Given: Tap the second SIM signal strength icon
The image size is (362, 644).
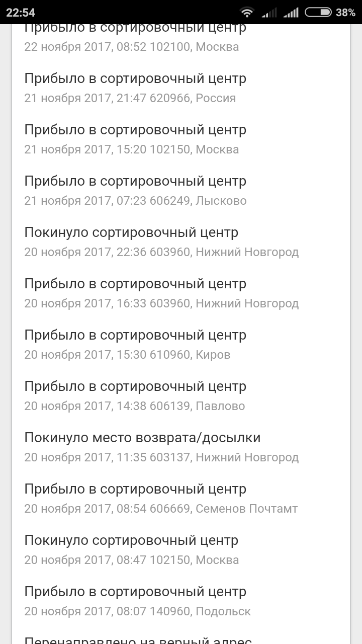Looking at the screenshot, I should click(291, 12).
